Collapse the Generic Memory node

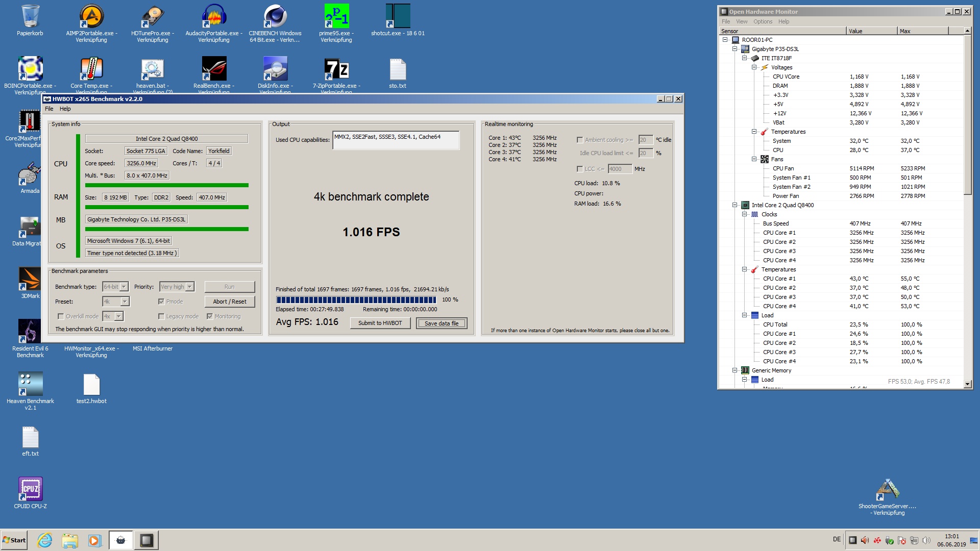tap(734, 370)
